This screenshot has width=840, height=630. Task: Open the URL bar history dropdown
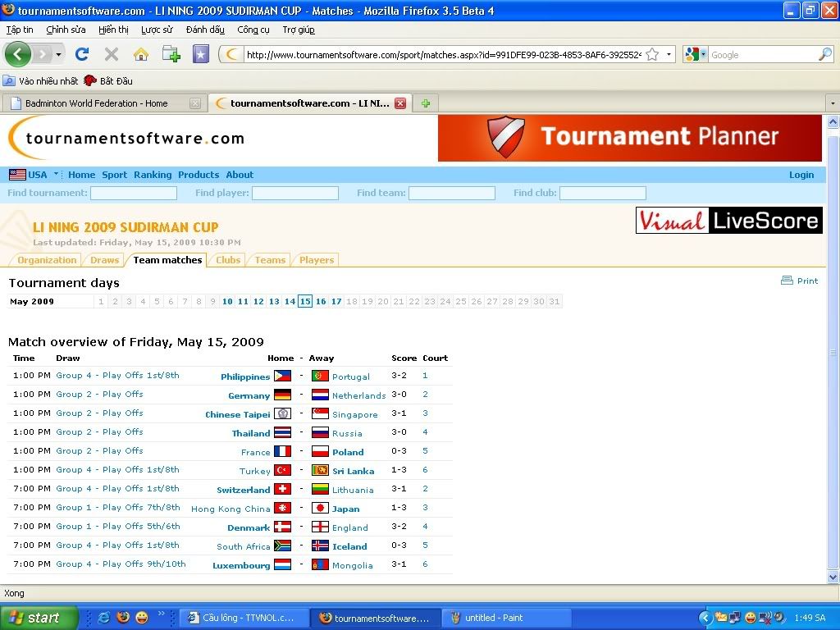coord(669,54)
